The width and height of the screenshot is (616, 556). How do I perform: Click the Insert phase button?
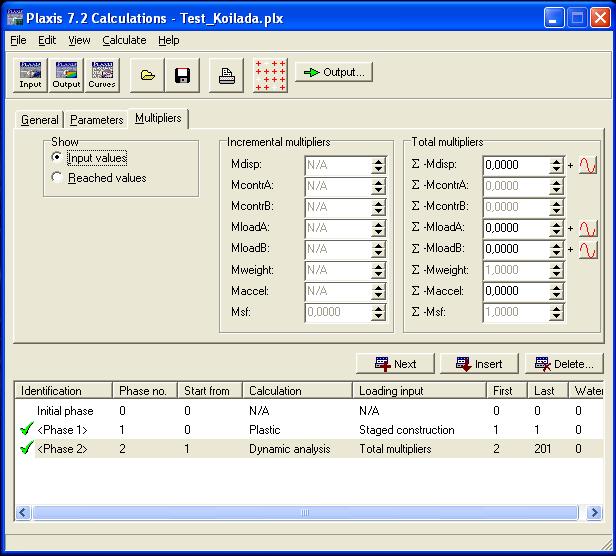(479, 364)
